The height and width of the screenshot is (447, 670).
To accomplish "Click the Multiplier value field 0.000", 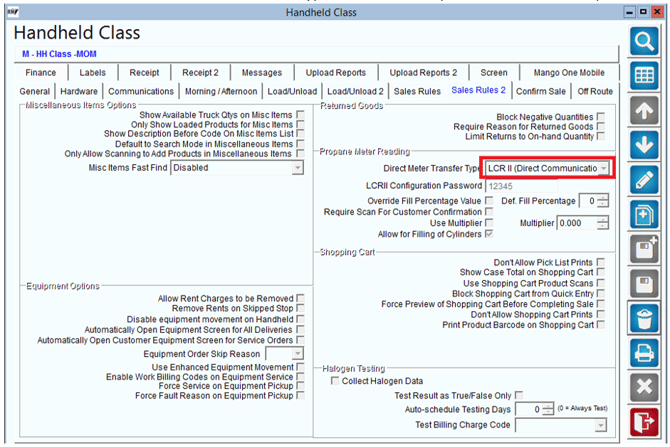I will click(577, 223).
